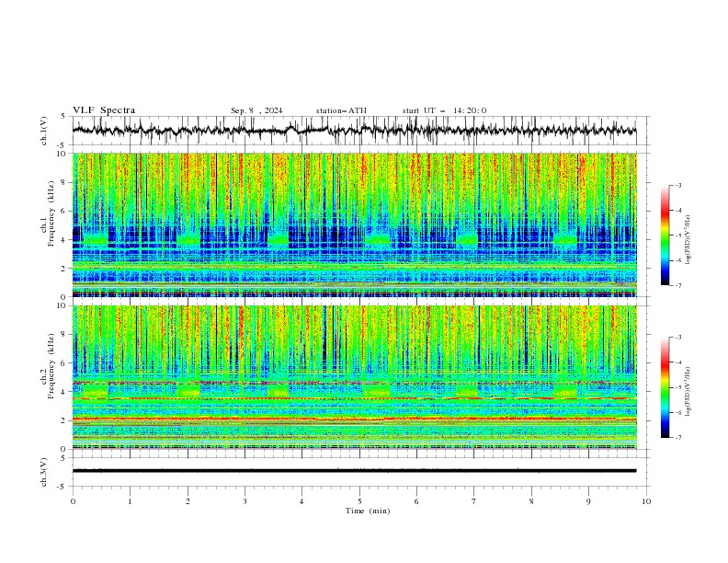Click the date 'Sep. 8 , 2024'
Viewport: 728px width, 563px height.
256,110
